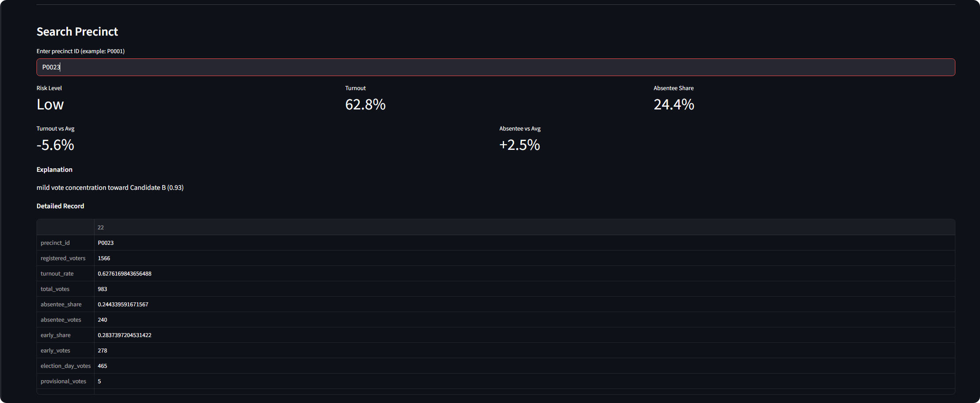Click the vote concentration explanation text
Image resolution: width=980 pixels, height=403 pixels.
pos(110,188)
